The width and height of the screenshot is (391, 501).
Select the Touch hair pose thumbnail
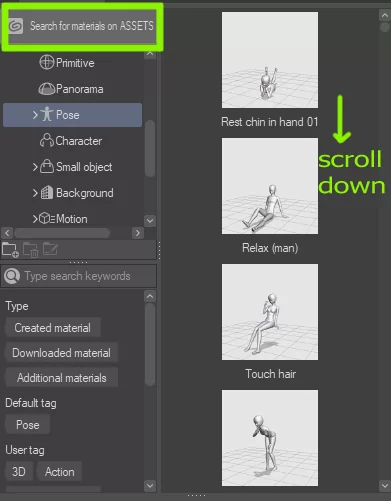[270, 312]
